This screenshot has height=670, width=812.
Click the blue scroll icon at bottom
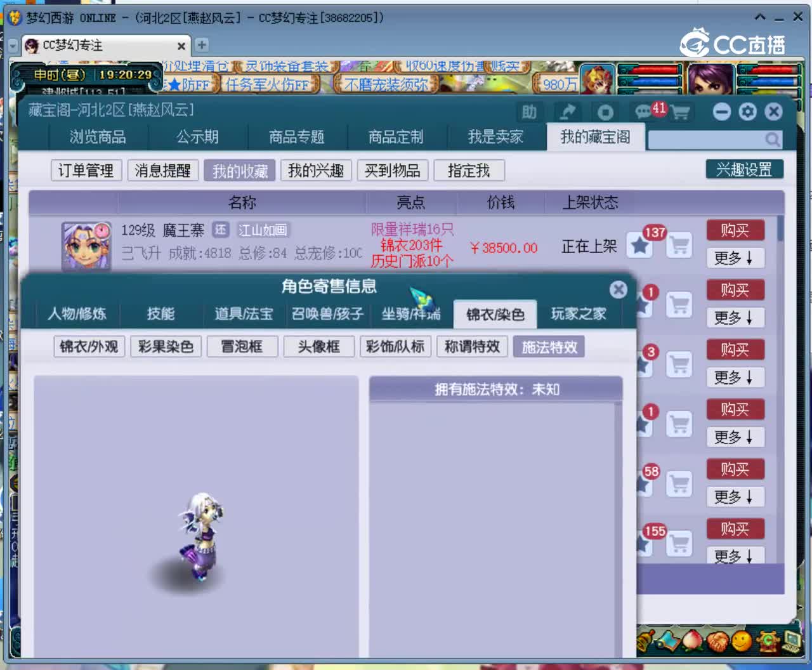click(x=668, y=641)
